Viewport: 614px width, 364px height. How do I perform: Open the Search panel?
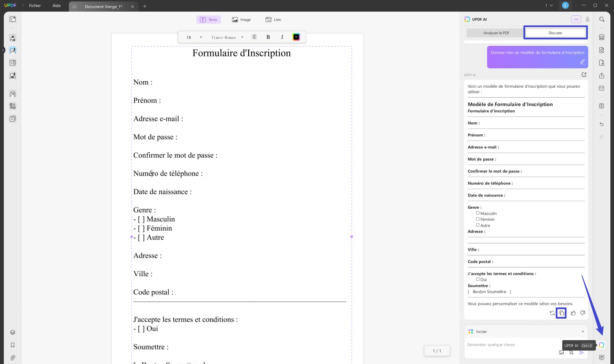tap(602, 19)
